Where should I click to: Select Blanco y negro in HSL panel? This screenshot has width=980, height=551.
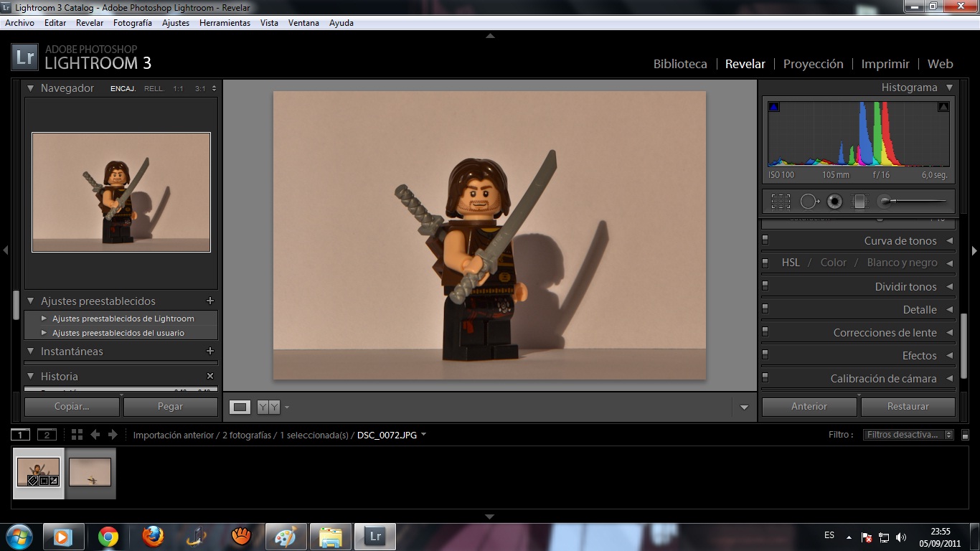902,263
